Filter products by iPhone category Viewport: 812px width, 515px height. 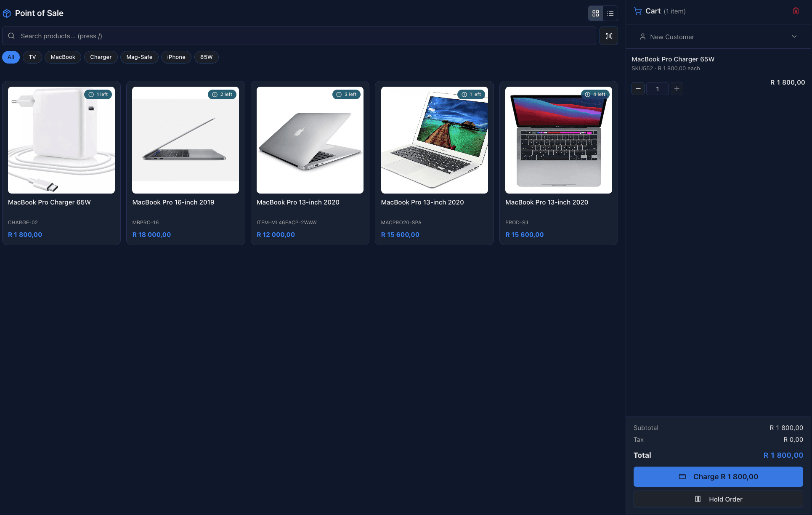(x=176, y=57)
